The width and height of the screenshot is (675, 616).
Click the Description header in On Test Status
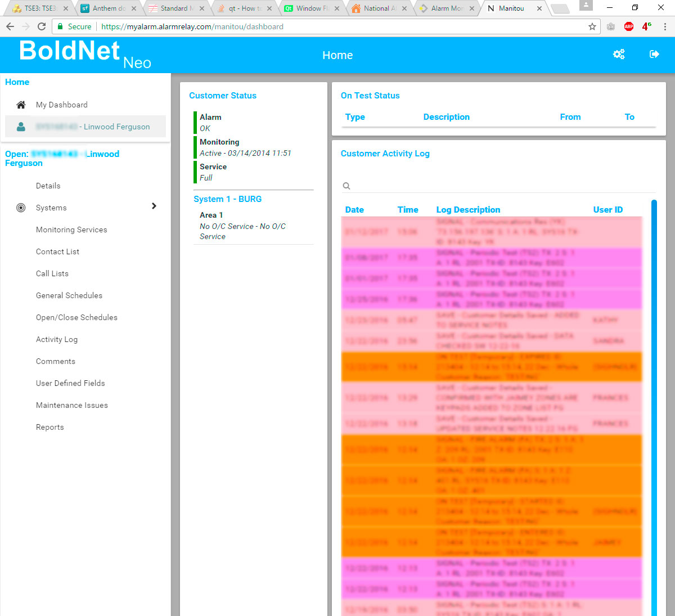(x=447, y=117)
